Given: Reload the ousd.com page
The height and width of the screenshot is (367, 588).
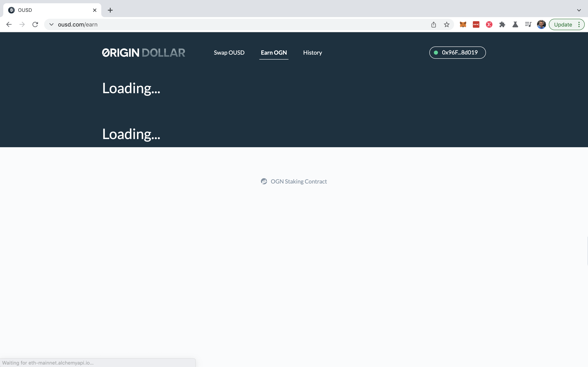Looking at the screenshot, I should pos(35,24).
